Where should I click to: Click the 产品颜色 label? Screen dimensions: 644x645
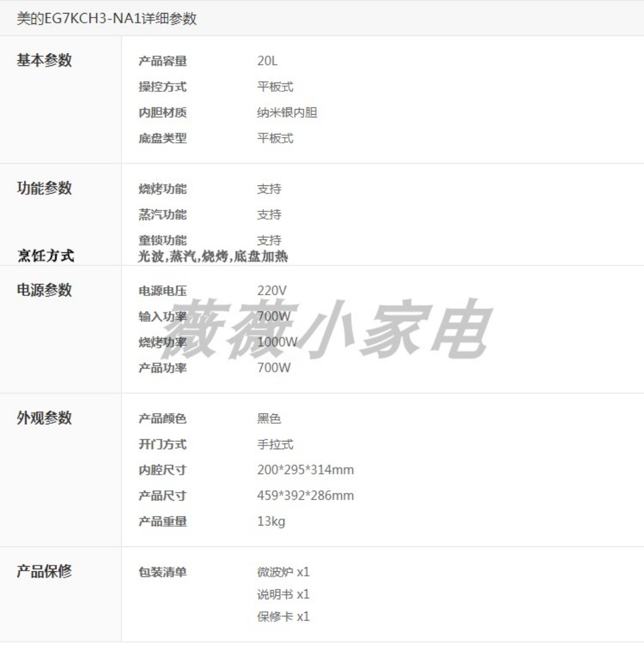point(163,419)
